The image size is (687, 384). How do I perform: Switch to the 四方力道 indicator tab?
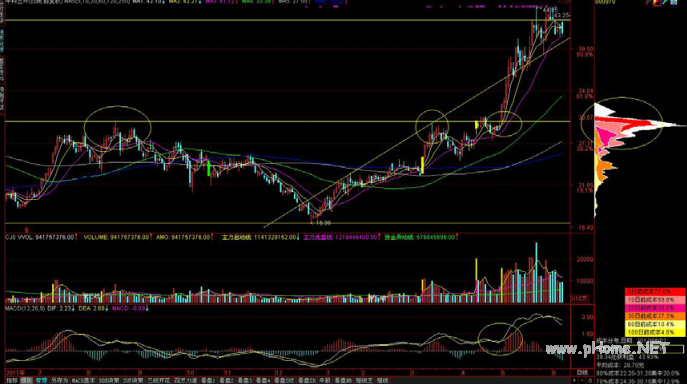tap(186, 380)
